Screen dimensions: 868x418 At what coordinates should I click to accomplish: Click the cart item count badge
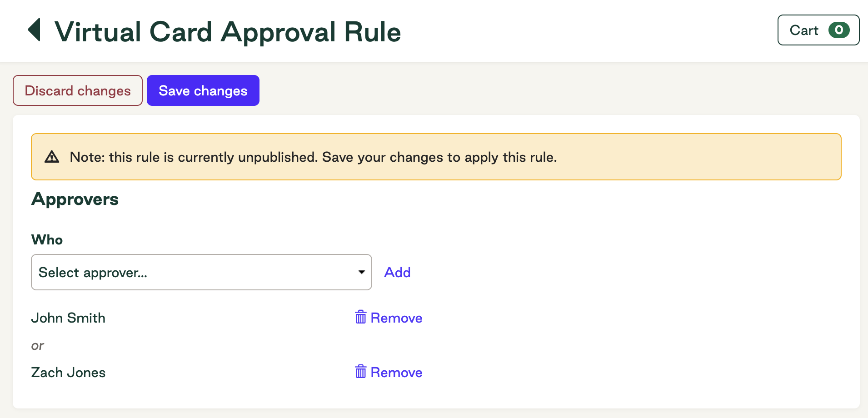[x=838, y=30]
